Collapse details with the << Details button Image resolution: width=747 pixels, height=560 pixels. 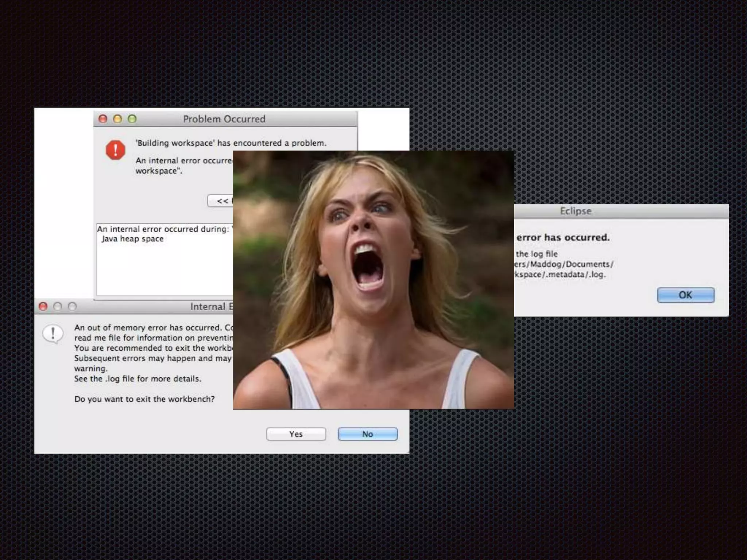(220, 201)
